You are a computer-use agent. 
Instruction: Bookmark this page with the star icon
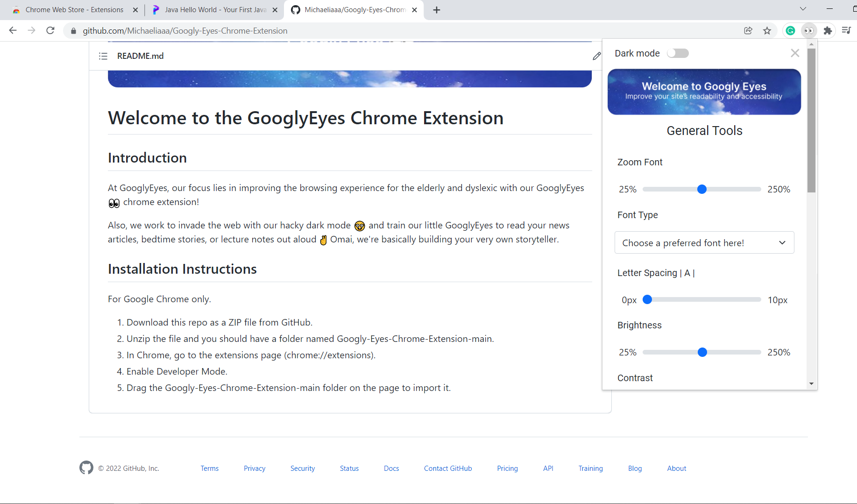(x=767, y=30)
